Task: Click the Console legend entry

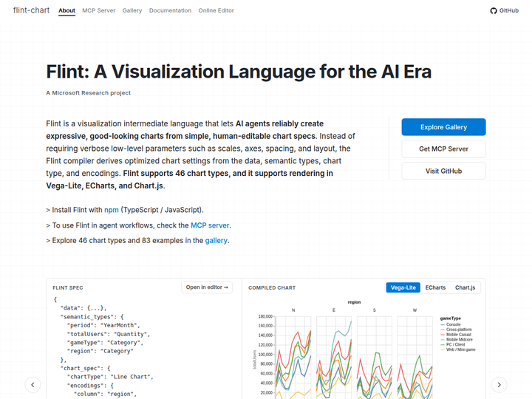Action: click(x=451, y=324)
